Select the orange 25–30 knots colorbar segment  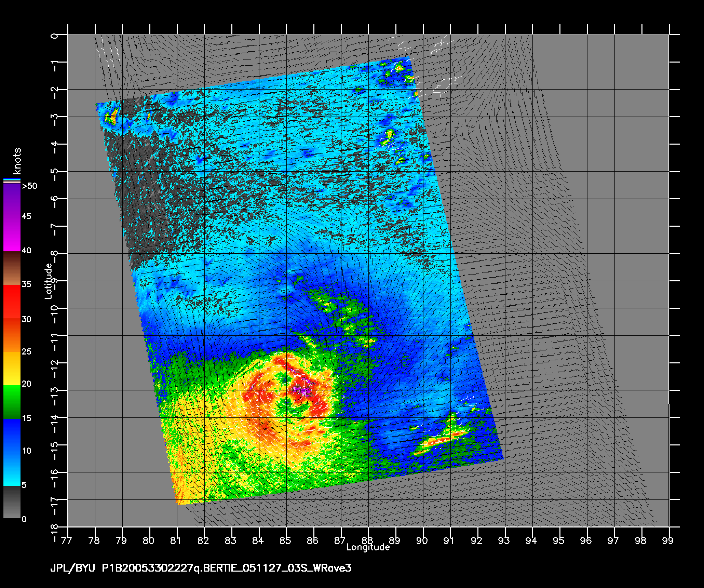(x=12, y=335)
